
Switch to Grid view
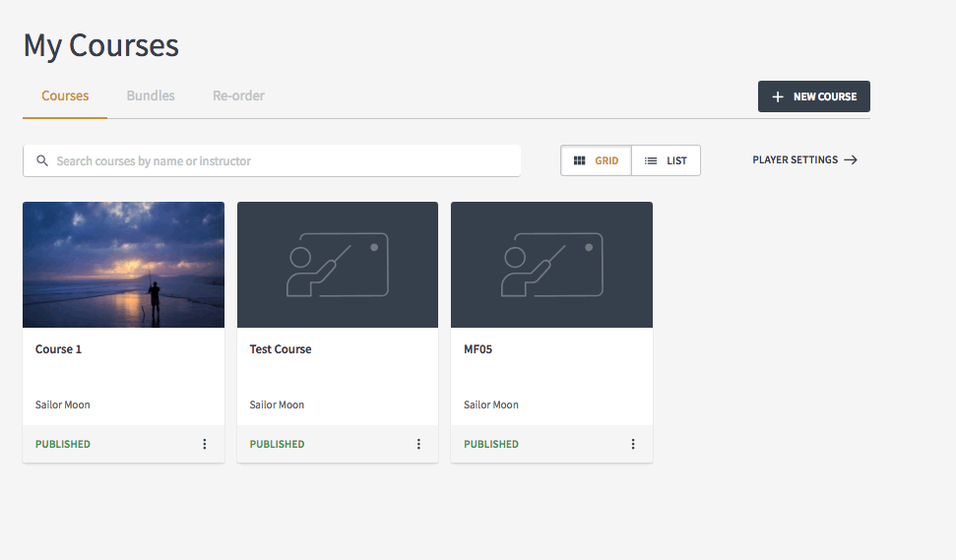[596, 160]
